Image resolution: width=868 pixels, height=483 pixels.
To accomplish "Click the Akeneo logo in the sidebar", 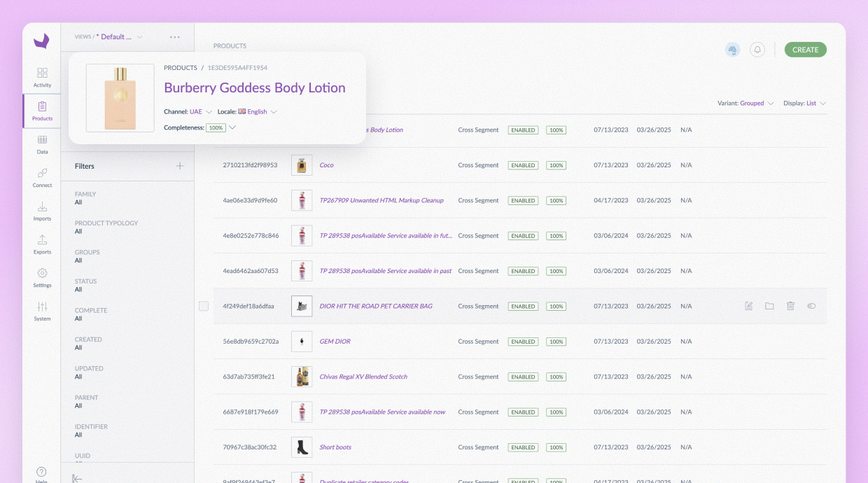I will click(x=41, y=41).
